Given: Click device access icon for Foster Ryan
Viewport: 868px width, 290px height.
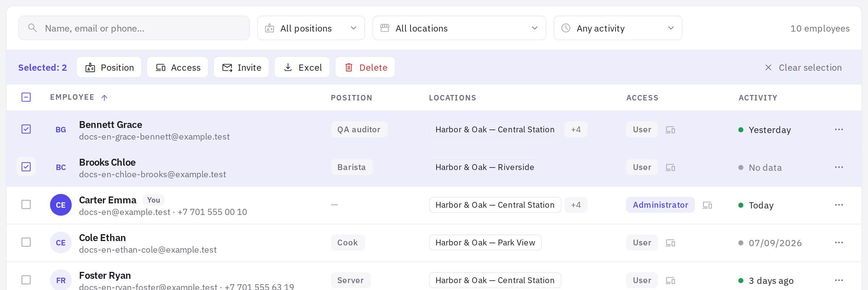Looking at the screenshot, I should coord(670,281).
